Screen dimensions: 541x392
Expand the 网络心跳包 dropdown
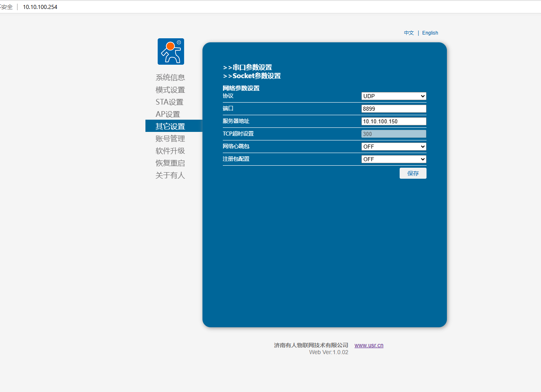(394, 147)
